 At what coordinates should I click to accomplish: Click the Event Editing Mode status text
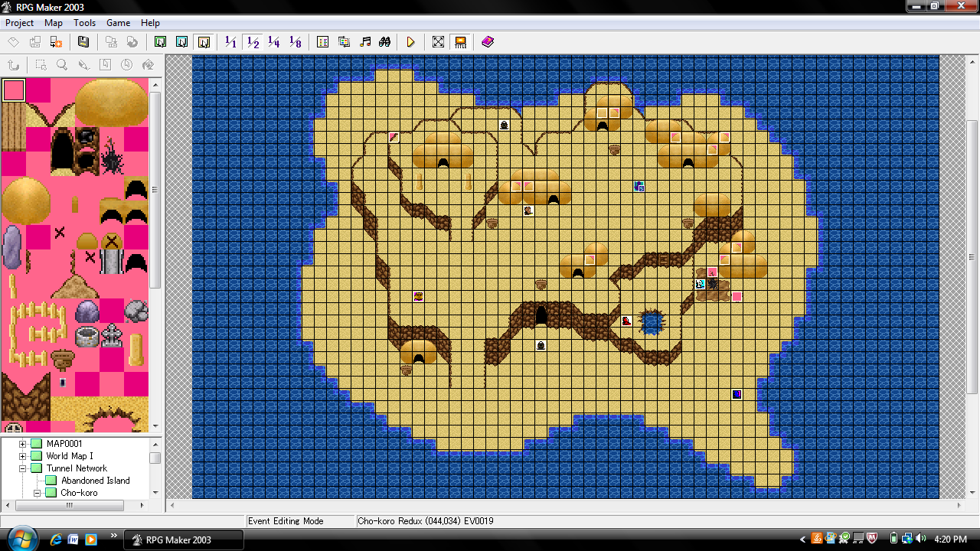click(x=286, y=521)
